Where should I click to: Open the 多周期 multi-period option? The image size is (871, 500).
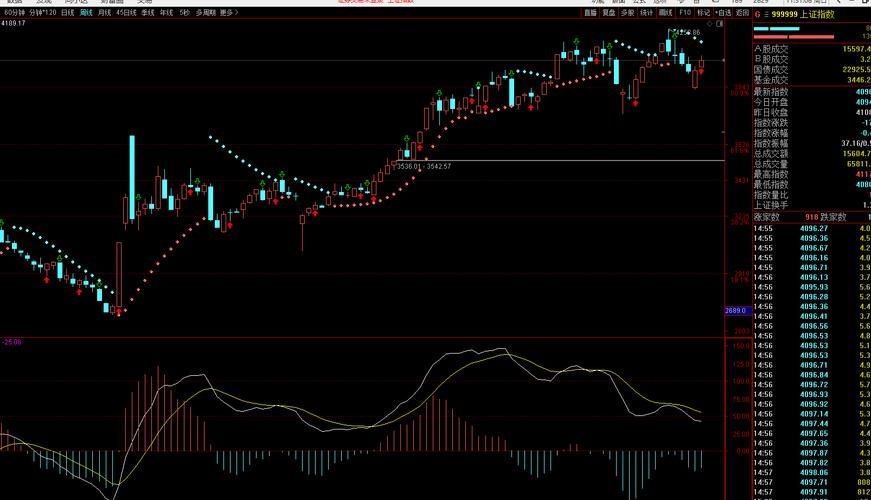point(206,12)
